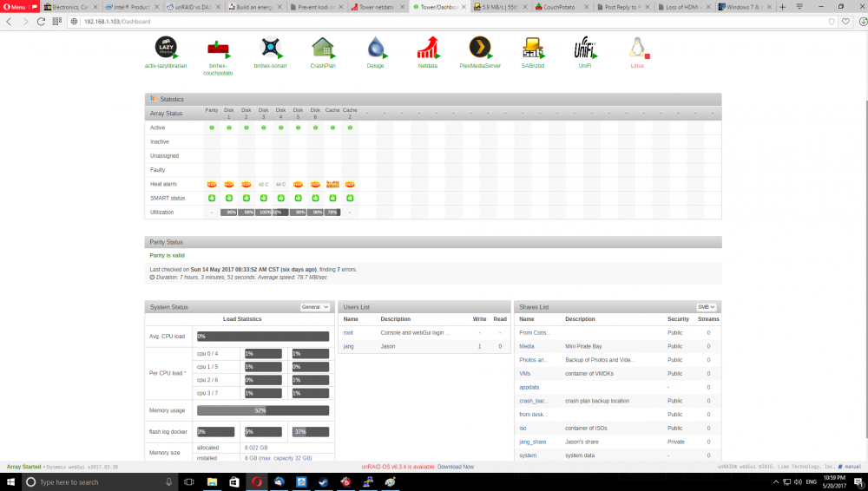
Task: Open a new browser tab
Action: click(x=782, y=7)
